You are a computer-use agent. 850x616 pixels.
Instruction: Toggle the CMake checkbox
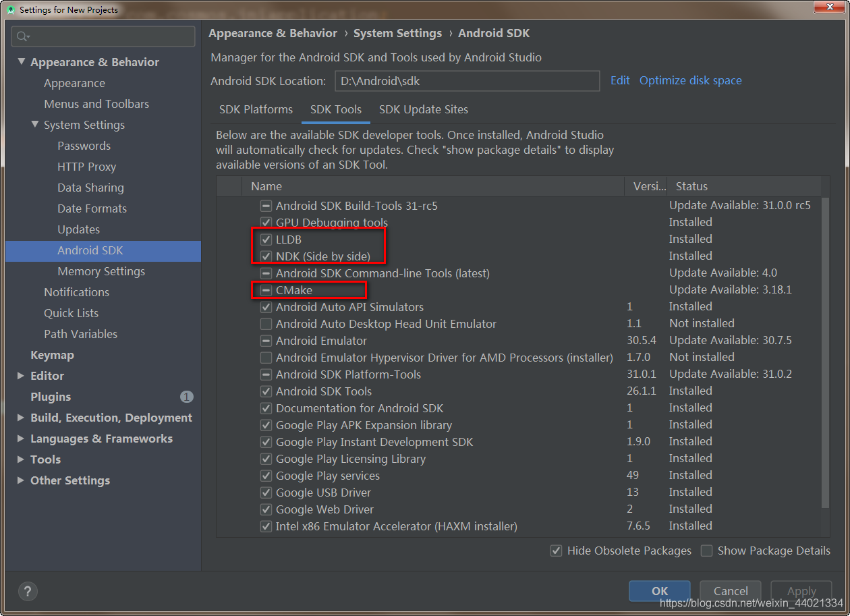(x=266, y=290)
